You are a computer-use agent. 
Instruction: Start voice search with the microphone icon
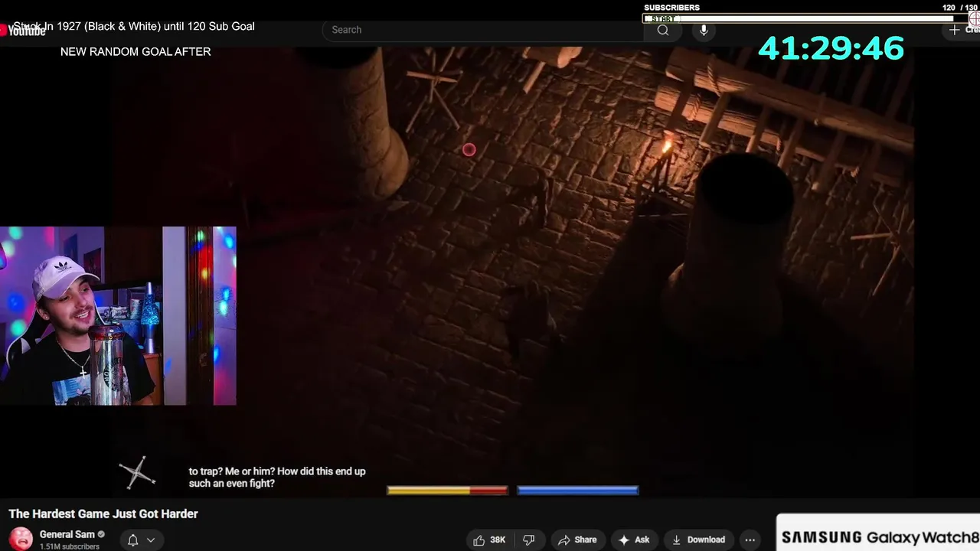tap(704, 30)
